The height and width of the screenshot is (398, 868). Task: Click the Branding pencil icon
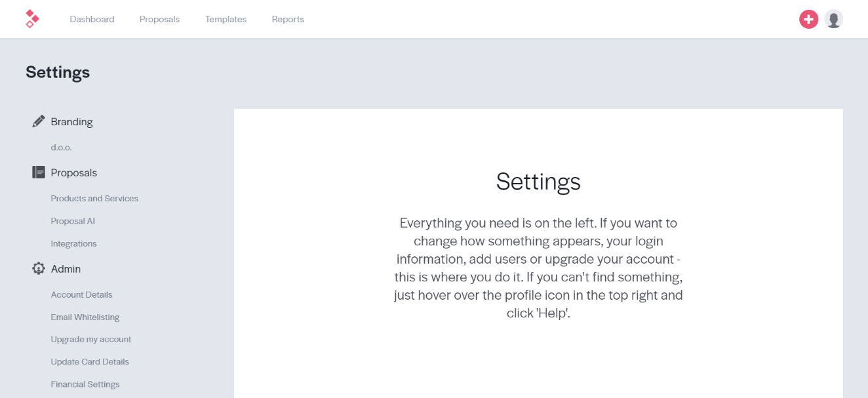39,121
